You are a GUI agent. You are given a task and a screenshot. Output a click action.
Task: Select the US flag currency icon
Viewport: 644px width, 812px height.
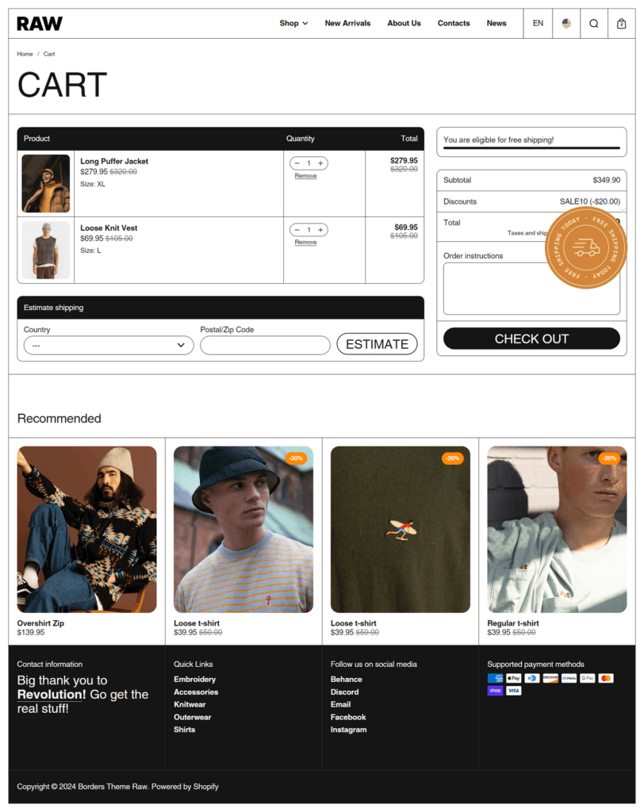click(x=566, y=23)
